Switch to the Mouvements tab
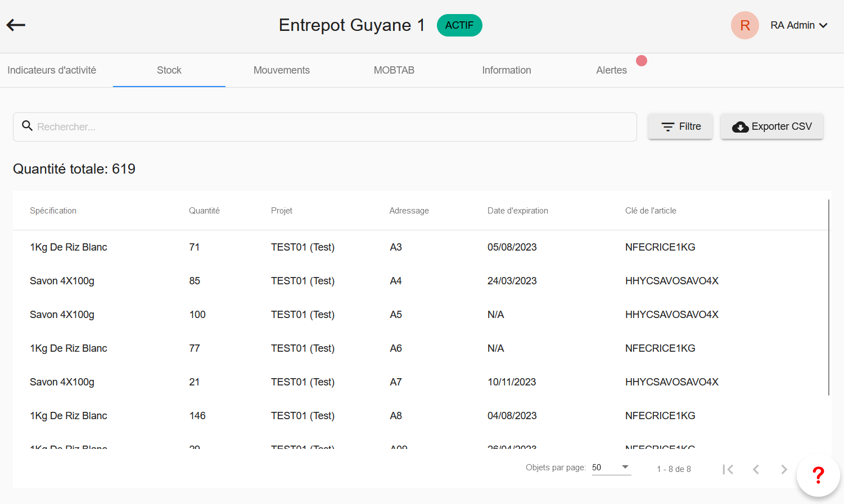This screenshot has height=504, width=844. [x=281, y=70]
